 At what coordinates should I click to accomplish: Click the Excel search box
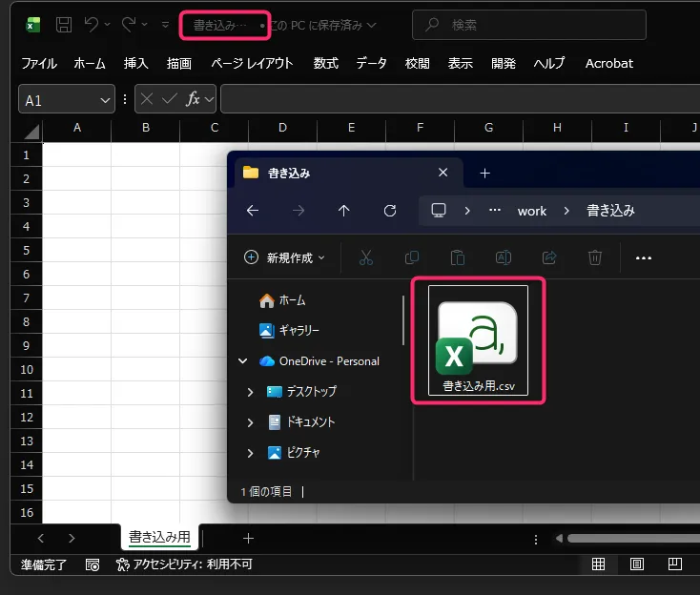tap(529, 25)
